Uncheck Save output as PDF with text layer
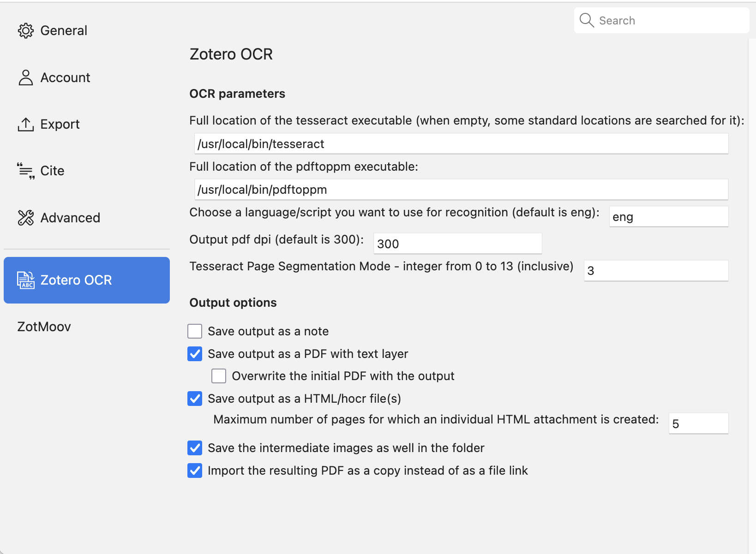756x554 pixels. coord(195,354)
